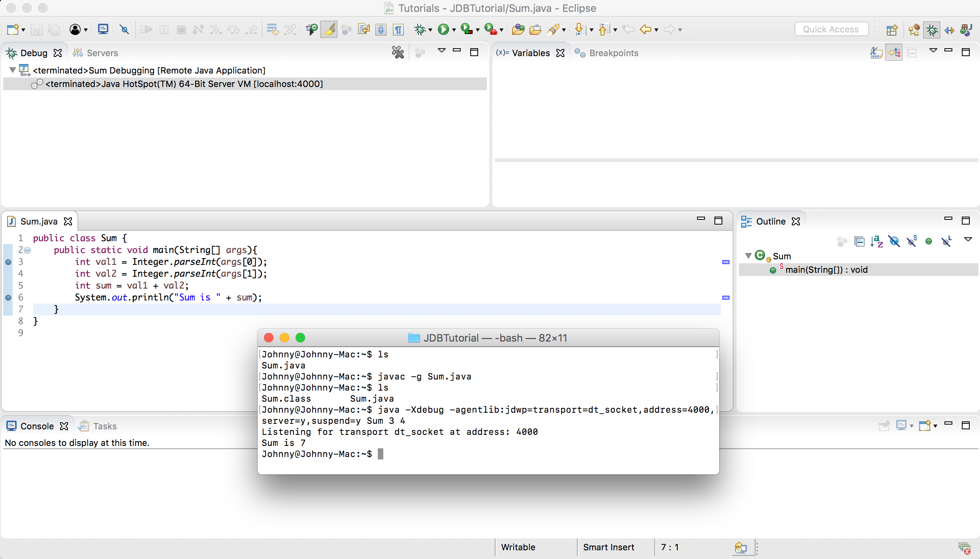Click the Step Return icon

(251, 29)
